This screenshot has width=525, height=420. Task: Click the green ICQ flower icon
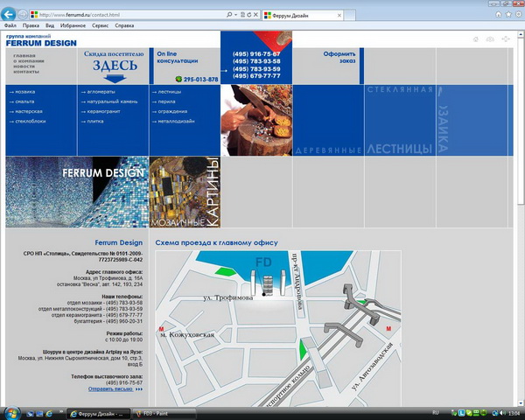[178, 79]
